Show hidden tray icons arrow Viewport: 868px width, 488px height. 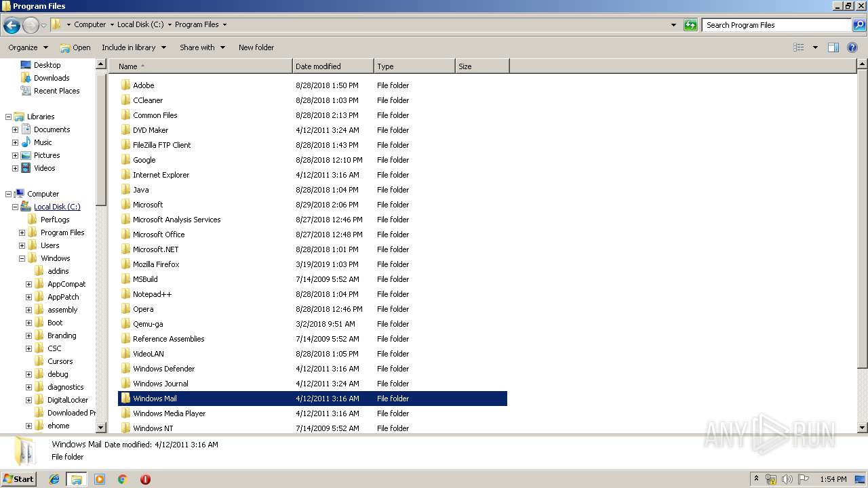pos(756,479)
